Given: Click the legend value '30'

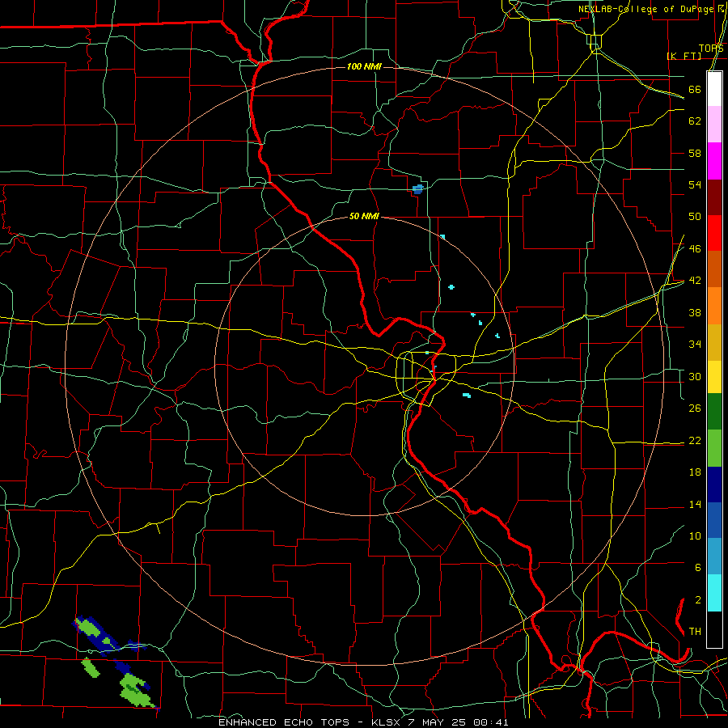Looking at the screenshot, I should point(695,376).
